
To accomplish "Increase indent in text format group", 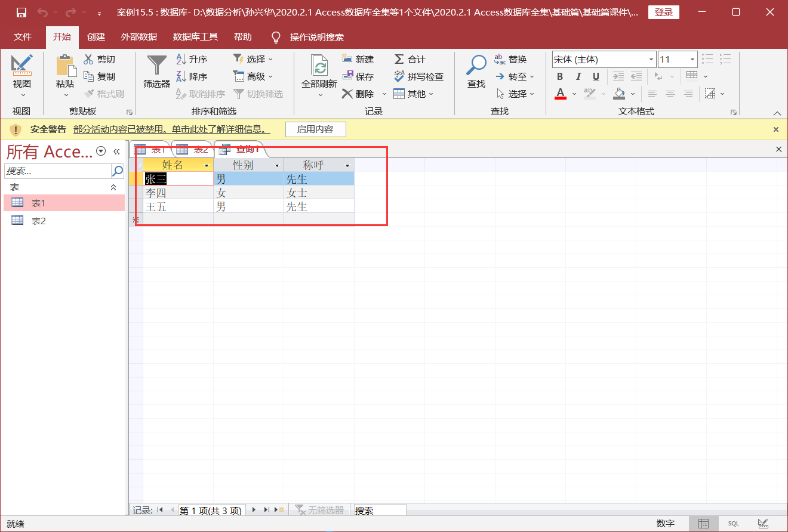I will (618, 76).
